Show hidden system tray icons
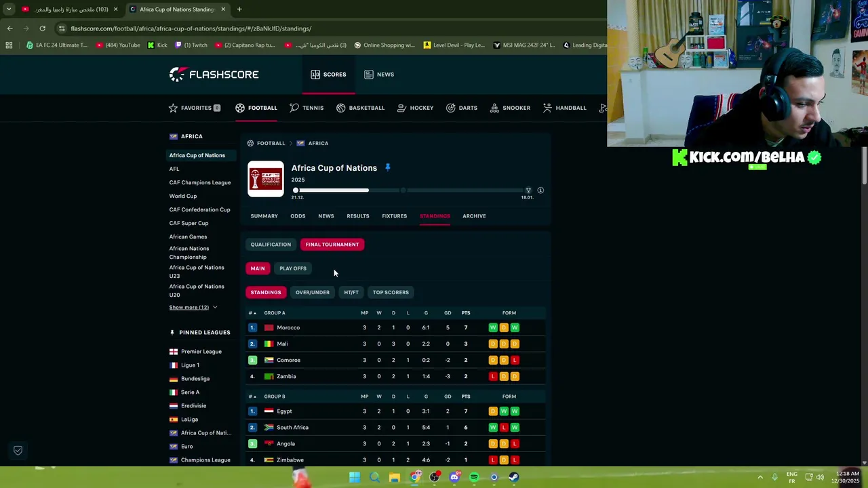Screen dimensions: 868x488 click(760, 477)
